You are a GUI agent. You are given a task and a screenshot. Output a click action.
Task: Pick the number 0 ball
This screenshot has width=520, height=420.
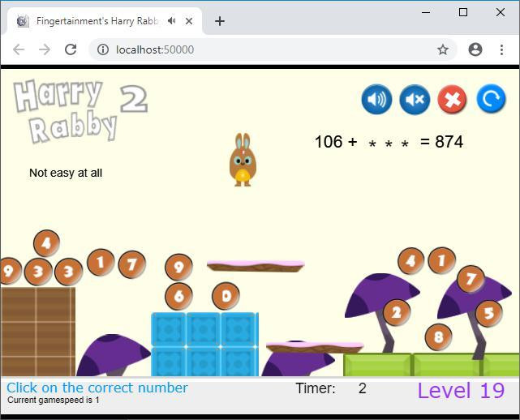(x=226, y=296)
